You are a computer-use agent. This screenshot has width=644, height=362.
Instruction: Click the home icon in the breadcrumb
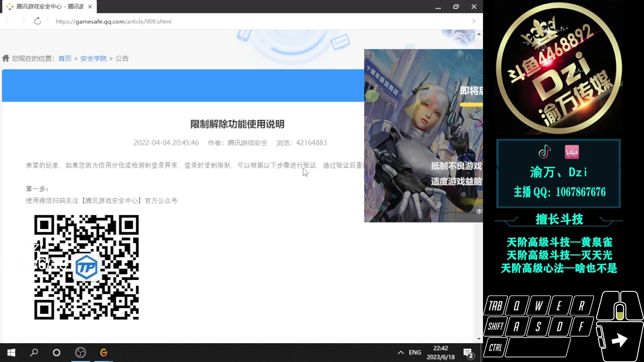click(6, 58)
